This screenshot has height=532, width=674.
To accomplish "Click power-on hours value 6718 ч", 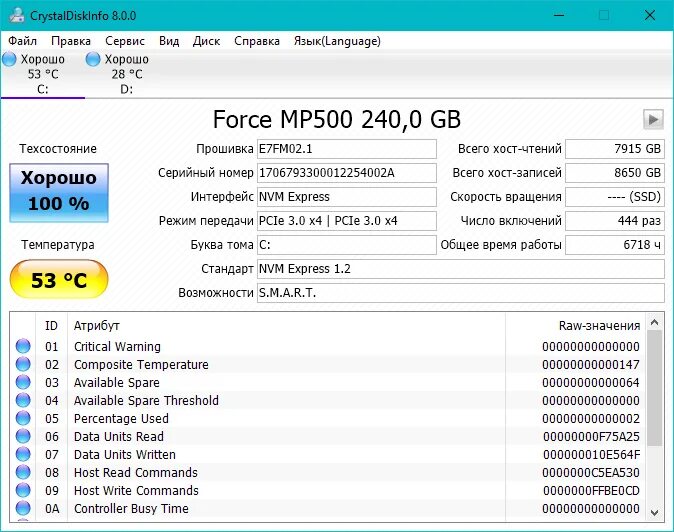I will [x=615, y=245].
